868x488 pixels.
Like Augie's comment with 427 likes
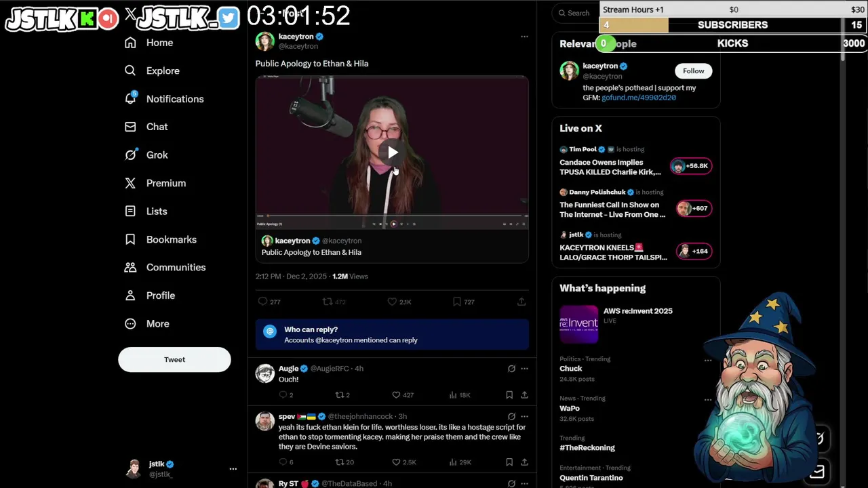[x=403, y=395]
